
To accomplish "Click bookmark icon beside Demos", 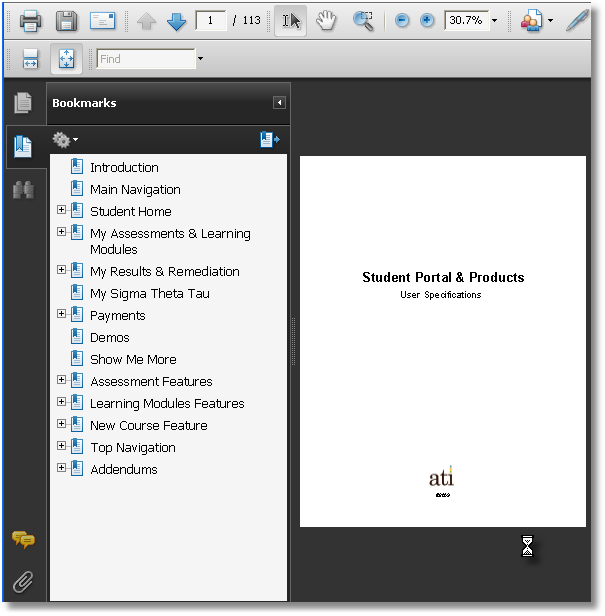I will (77, 336).
